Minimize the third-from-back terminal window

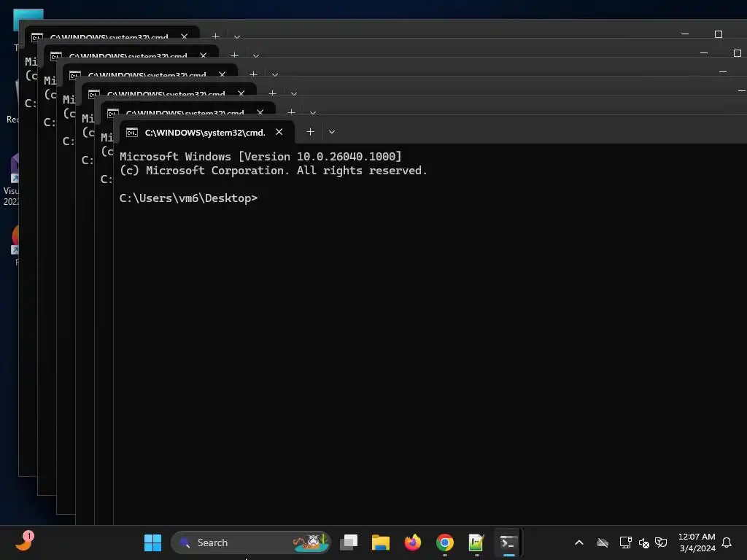click(x=723, y=72)
